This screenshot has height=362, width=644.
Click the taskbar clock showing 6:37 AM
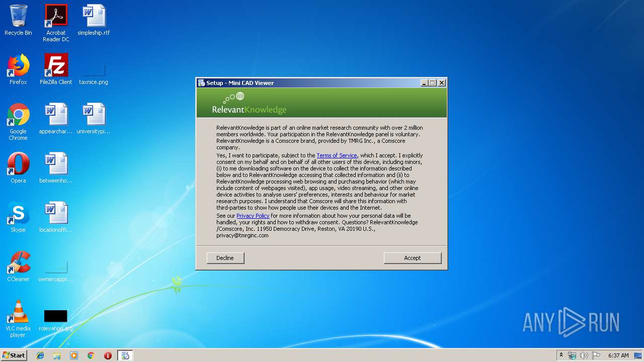point(618,355)
